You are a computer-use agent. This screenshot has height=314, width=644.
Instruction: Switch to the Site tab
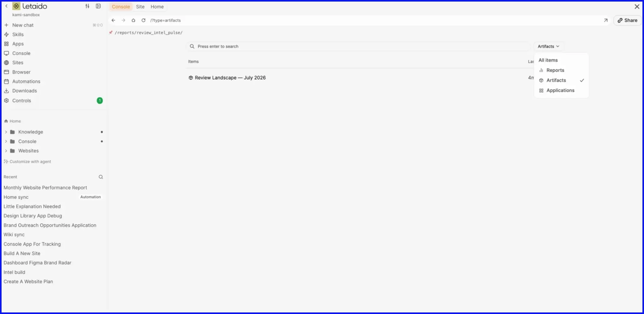pyautogui.click(x=140, y=7)
